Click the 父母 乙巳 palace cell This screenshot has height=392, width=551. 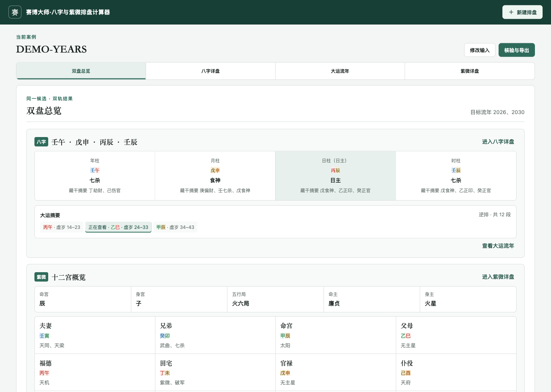456,335
